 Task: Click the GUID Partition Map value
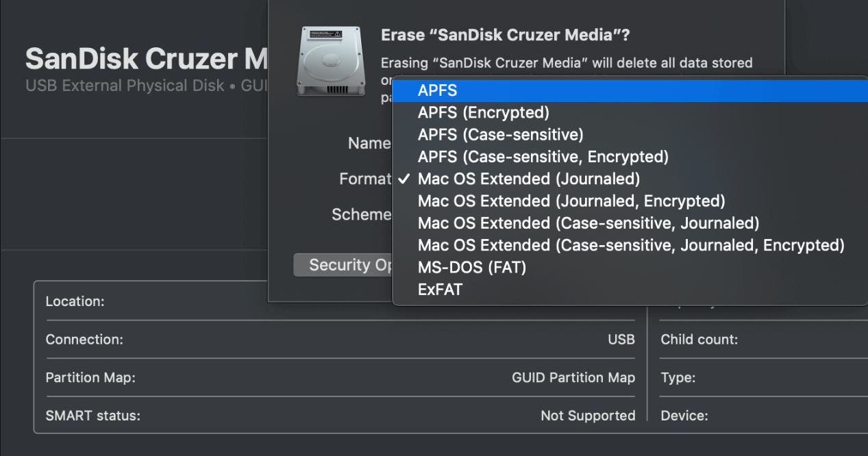[x=573, y=378]
